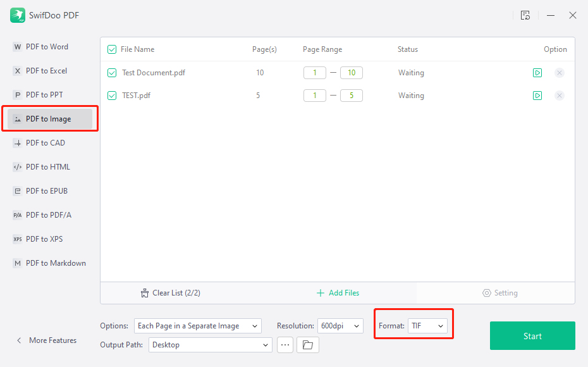Image resolution: width=588 pixels, height=367 pixels.
Task: Click end page field showing 10
Action: (352, 73)
